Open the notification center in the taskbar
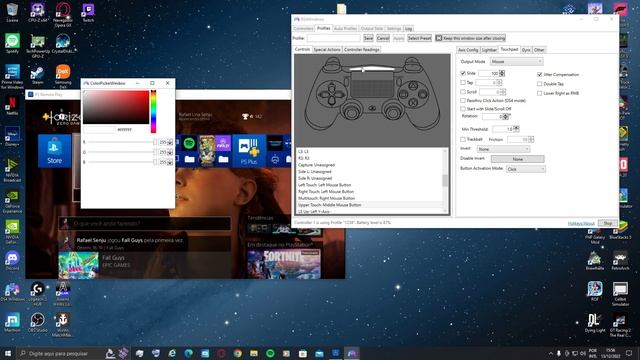640x360 pixels. click(629, 353)
